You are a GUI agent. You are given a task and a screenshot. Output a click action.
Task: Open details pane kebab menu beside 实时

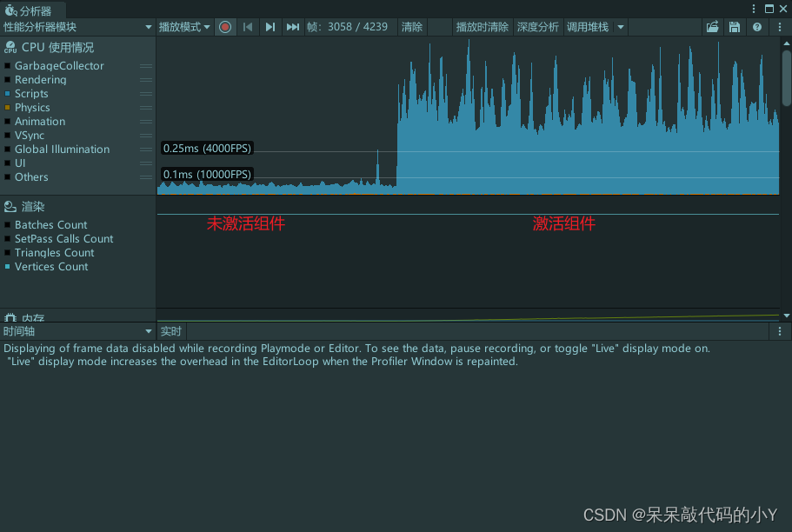point(779,331)
